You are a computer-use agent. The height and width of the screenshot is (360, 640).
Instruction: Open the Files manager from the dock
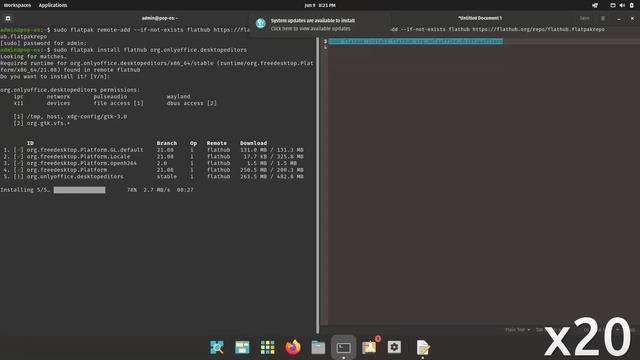point(318,347)
